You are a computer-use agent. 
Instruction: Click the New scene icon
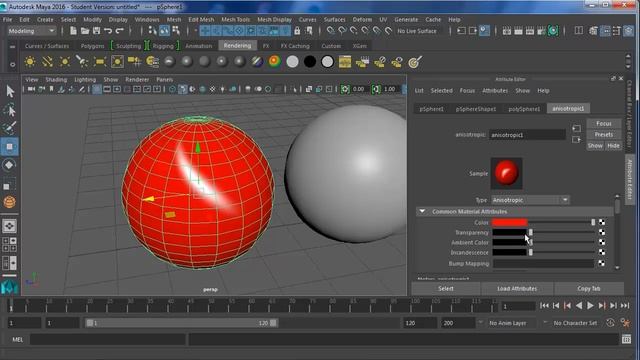(73, 31)
